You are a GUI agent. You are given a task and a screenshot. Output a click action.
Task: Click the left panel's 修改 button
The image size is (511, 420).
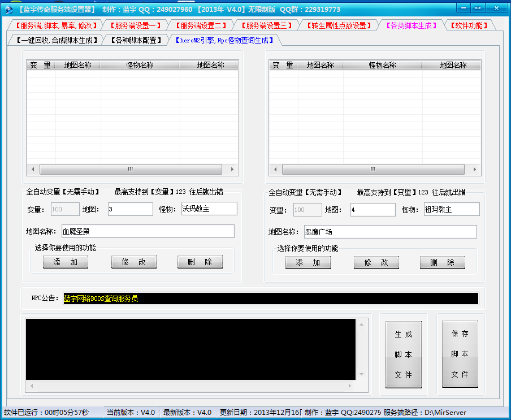pyautogui.click(x=134, y=262)
